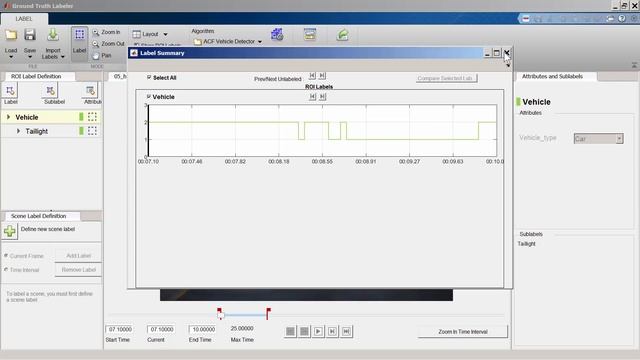Click the Vehicle green color swatch
This screenshot has width=640, height=360.
[x=81, y=117]
